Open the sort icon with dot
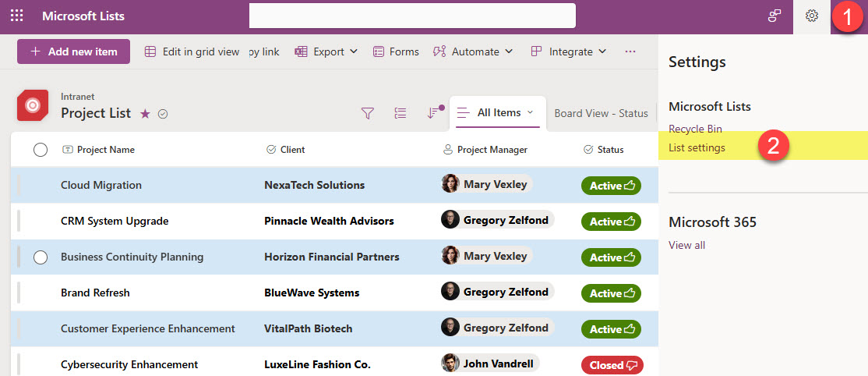This screenshot has height=376, width=868. point(435,112)
